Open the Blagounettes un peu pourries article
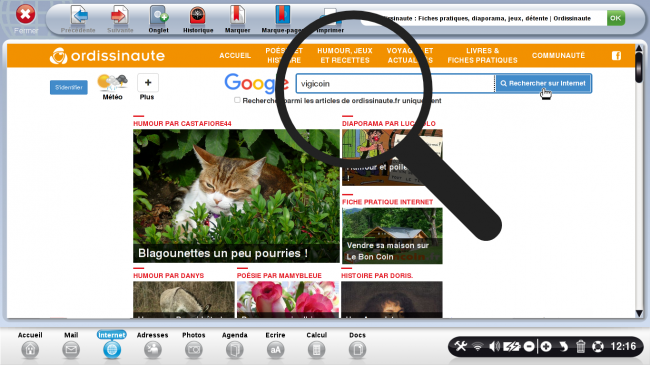Viewport: 650px width, 365px height. point(236,196)
